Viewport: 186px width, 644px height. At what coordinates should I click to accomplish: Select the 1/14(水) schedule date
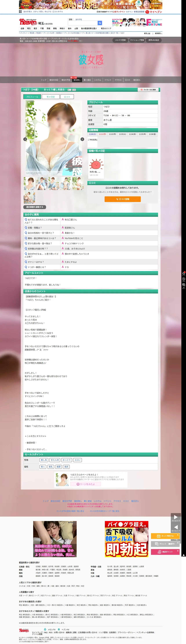[x=133, y=134]
